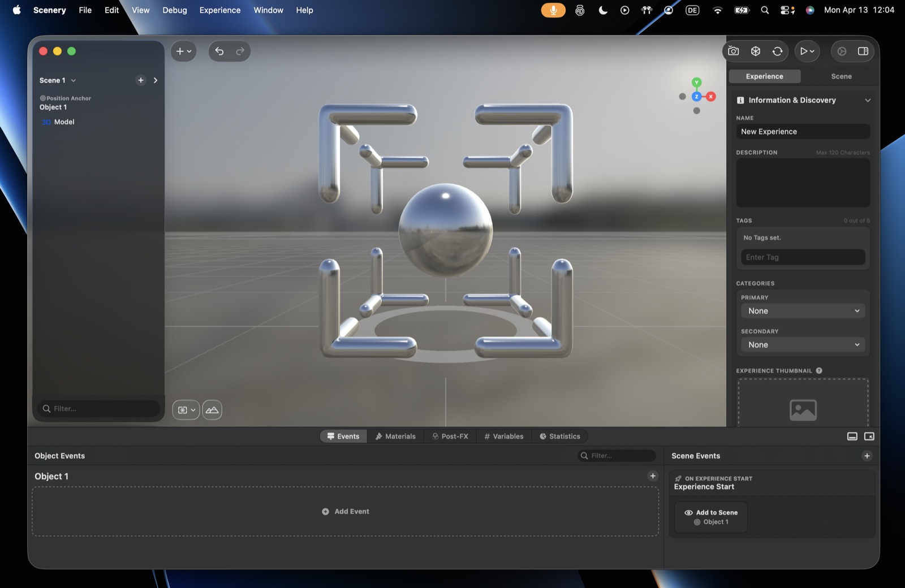
Task: Toggle the bottom panel layout icon
Action: pyautogui.click(x=852, y=436)
